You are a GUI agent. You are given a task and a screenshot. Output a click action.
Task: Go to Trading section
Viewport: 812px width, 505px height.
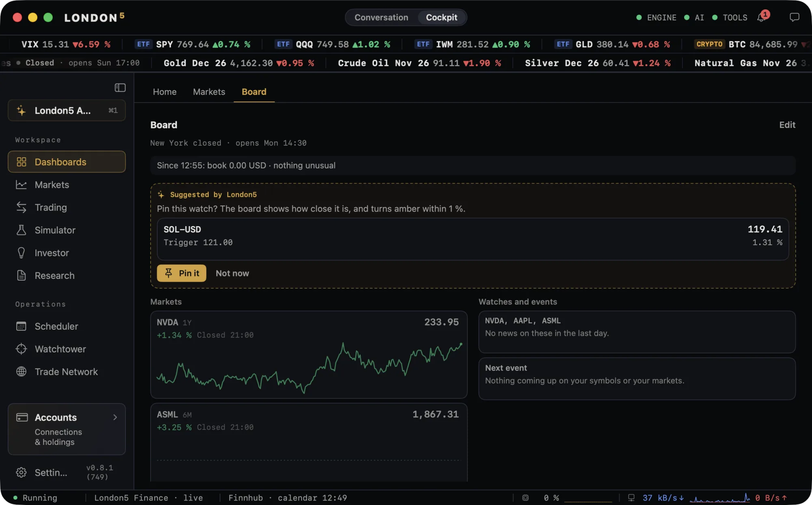click(67, 207)
